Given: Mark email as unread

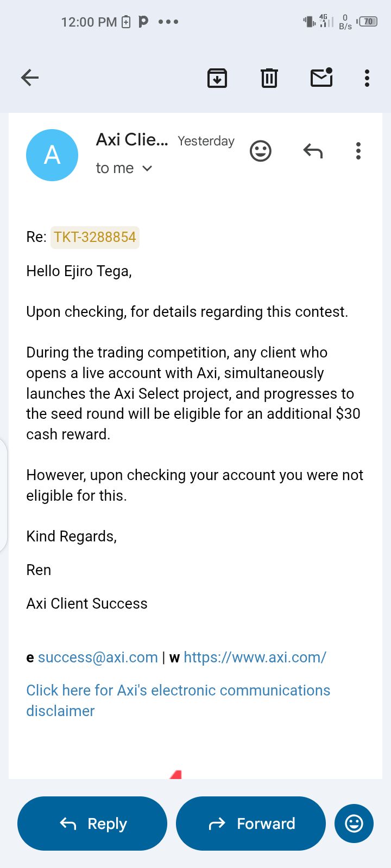Looking at the screenshot, I should pos(321,78).
